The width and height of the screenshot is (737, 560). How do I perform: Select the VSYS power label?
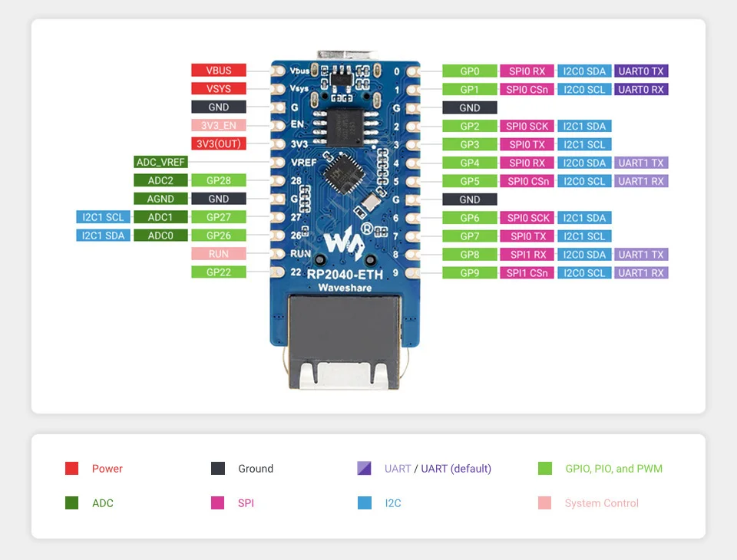219,89
